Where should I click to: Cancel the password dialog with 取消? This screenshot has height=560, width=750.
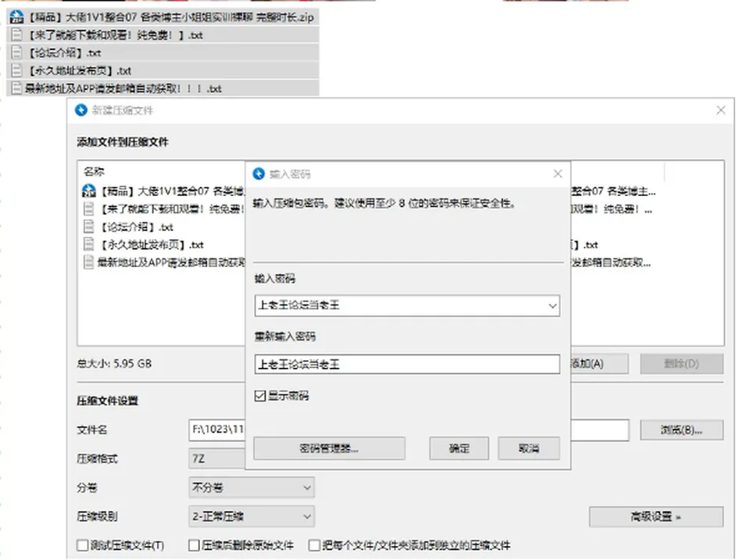pyautogui.click(x=529, y=448)
